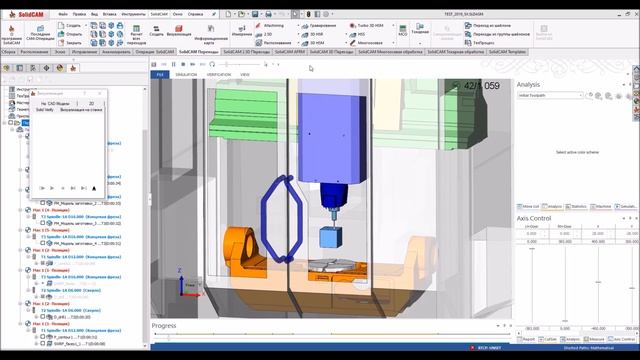Click the Axis Control tab at bottom right
Screen dimensions: 640x360
pos(622,339)
